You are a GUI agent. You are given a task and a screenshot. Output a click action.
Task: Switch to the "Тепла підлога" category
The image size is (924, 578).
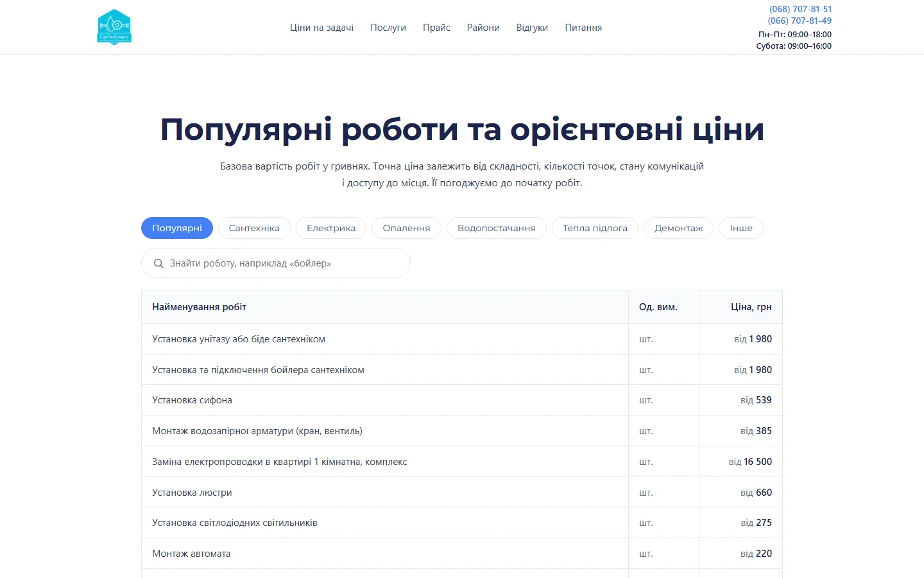pyautogui.click(x=595, y=228)
